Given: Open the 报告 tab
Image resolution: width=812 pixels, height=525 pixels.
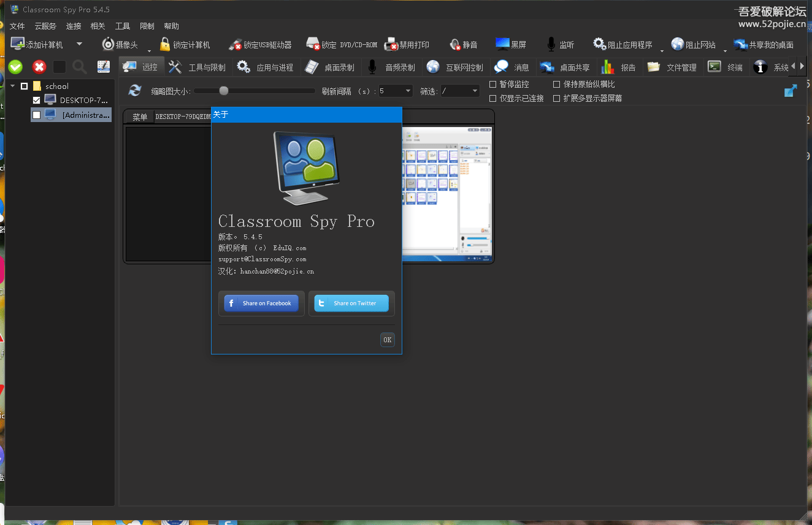Looking at the screenshot, I should click(619, 67).
